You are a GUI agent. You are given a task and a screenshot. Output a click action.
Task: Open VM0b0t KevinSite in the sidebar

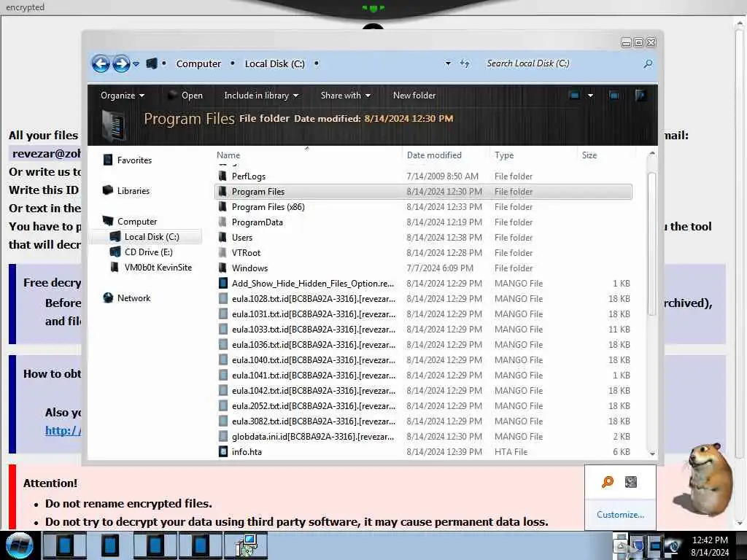(152, 267)
